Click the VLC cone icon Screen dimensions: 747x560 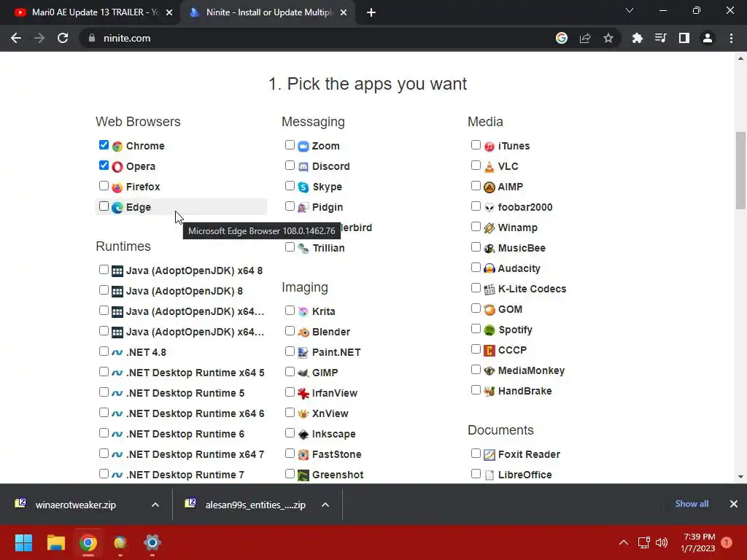coord(489,167)
